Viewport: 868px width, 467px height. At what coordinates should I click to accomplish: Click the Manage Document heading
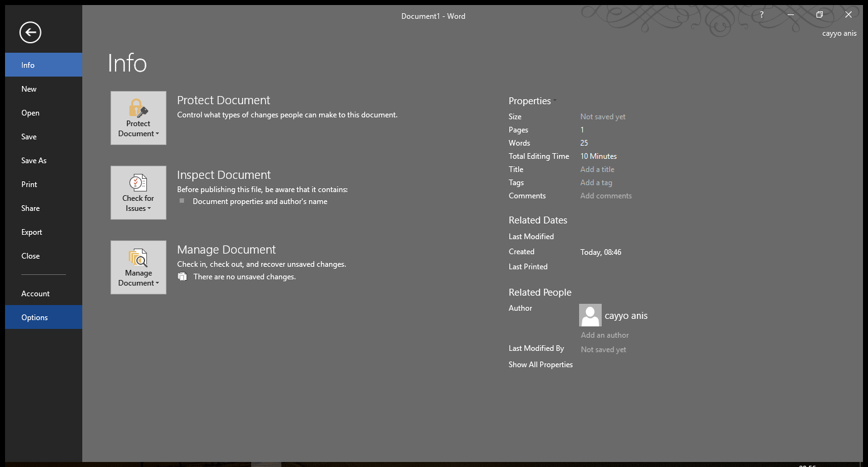tap(226, 250)
